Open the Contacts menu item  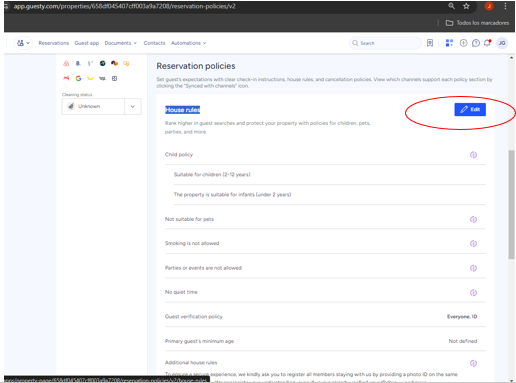coord(154,43)
